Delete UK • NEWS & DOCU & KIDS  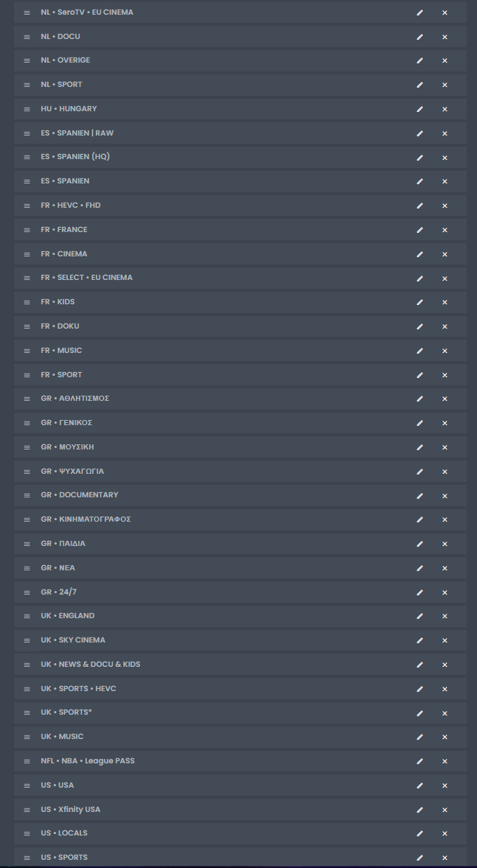(x=445, y=665)
